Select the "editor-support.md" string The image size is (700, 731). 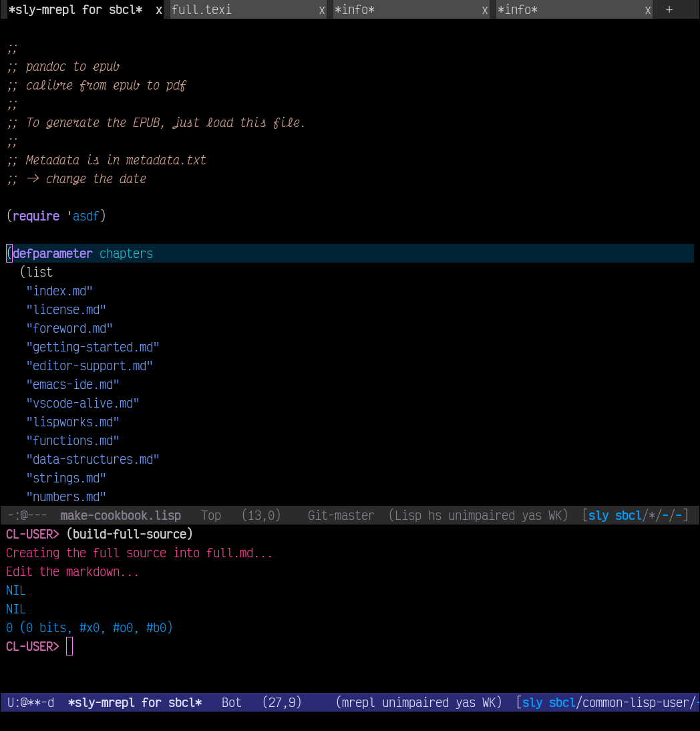89,366
